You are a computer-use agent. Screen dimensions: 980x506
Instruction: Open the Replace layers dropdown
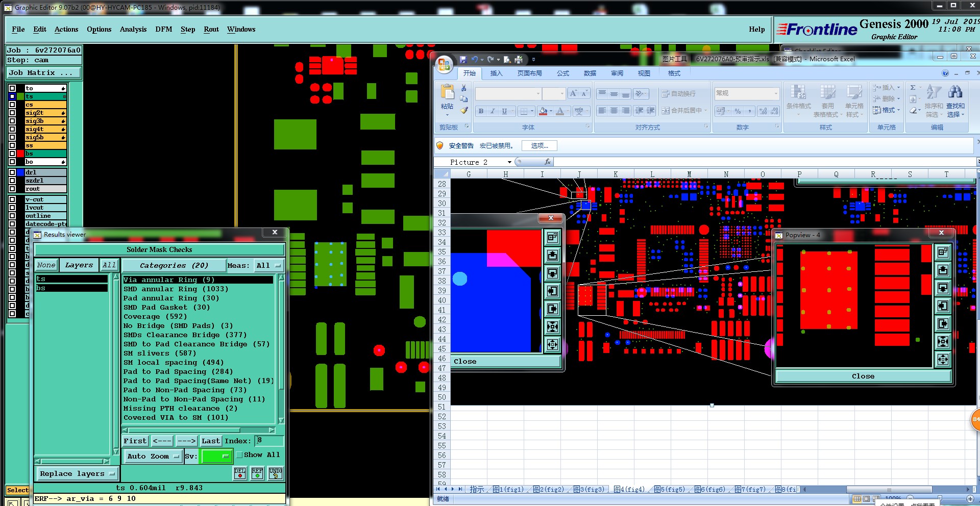(77, 474)
